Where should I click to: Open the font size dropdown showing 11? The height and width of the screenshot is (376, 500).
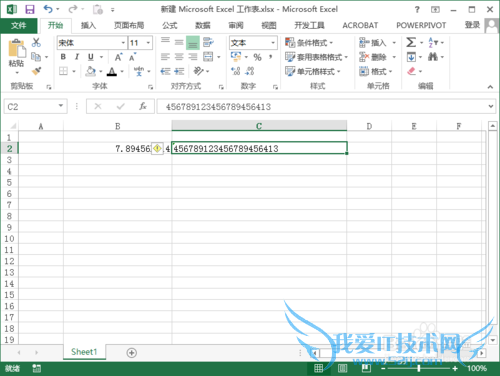[x=148, y=43]
